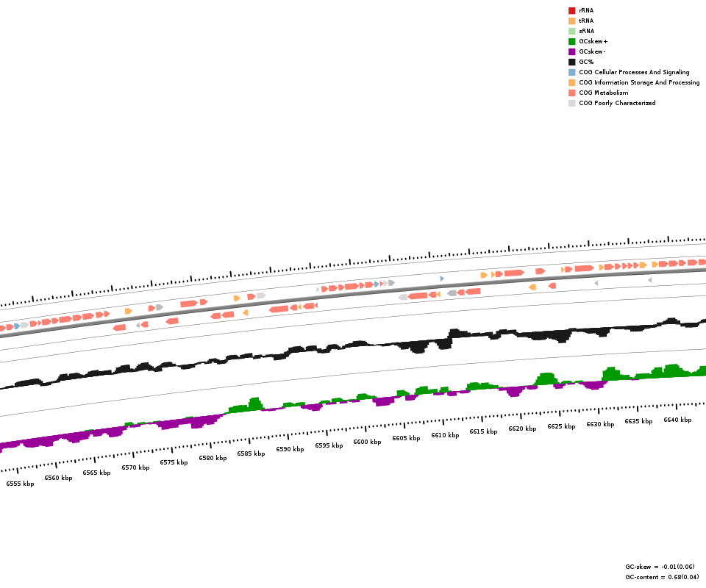Select the 6620 kbp position label
Image resolution: width=706 pixels, height=588 pixels.
coord(522,429)
